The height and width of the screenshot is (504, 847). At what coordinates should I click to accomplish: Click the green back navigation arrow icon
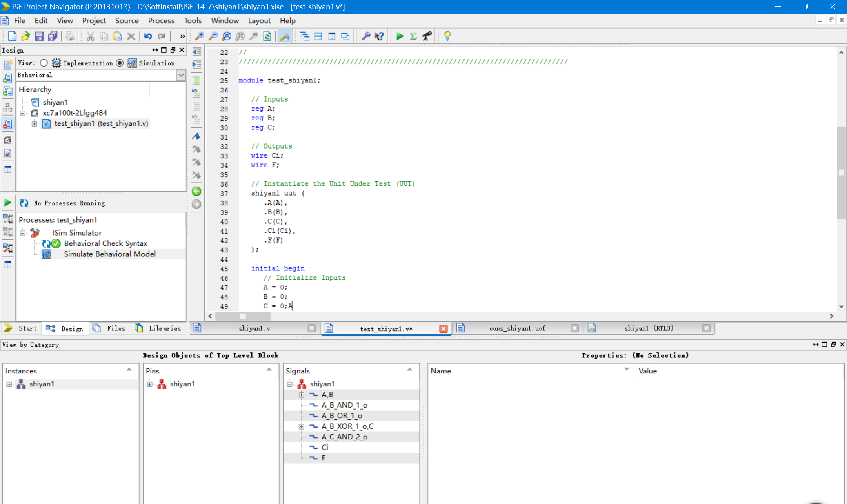196,191
